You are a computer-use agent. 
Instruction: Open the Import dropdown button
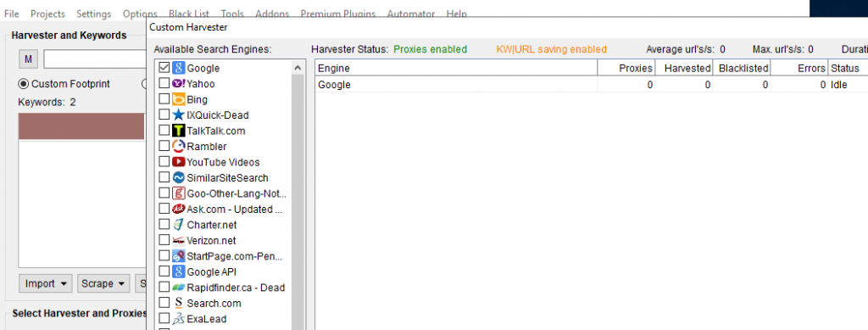tap(46, 283)
